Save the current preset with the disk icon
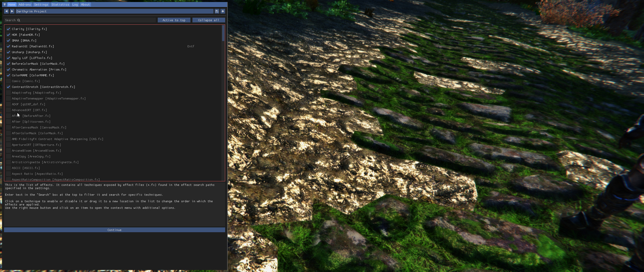This screenshot has width=644, height=272. tap(217, 11)
